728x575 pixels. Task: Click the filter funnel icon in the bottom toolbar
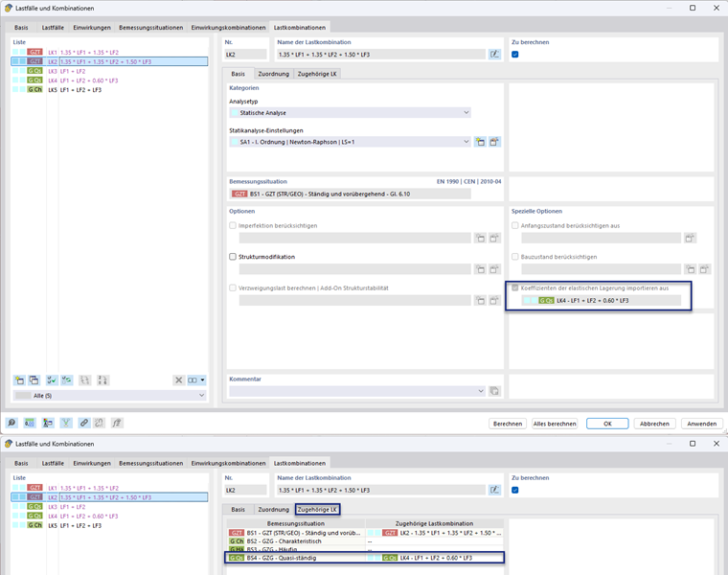click(66, 423)
